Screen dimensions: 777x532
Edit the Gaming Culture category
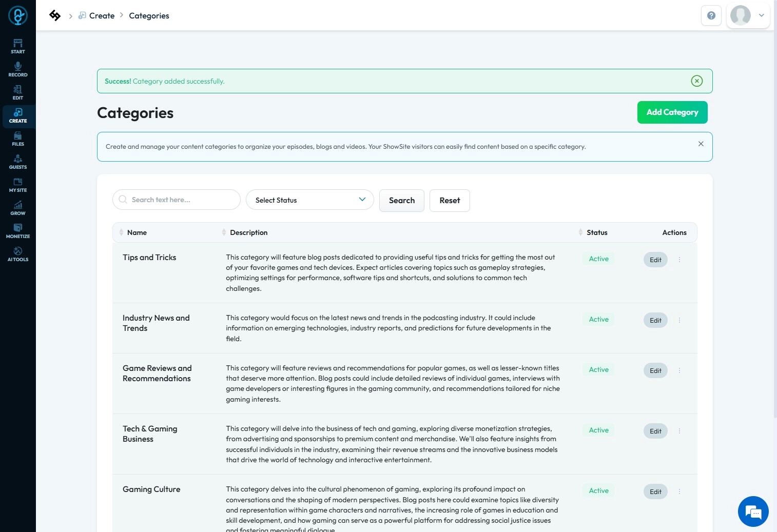[655, 491]
